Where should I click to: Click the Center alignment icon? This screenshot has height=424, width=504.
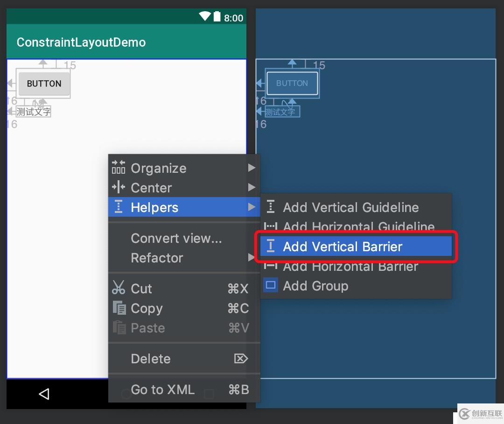click(119, 187)
